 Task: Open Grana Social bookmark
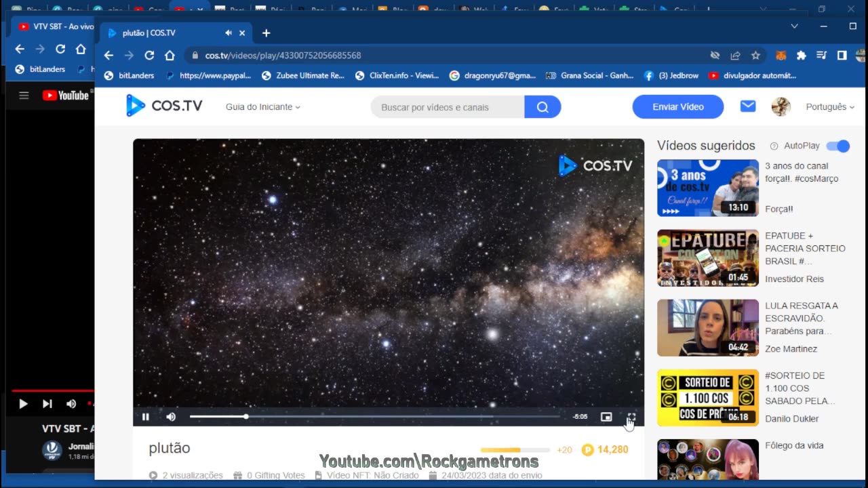coord(590,76)
